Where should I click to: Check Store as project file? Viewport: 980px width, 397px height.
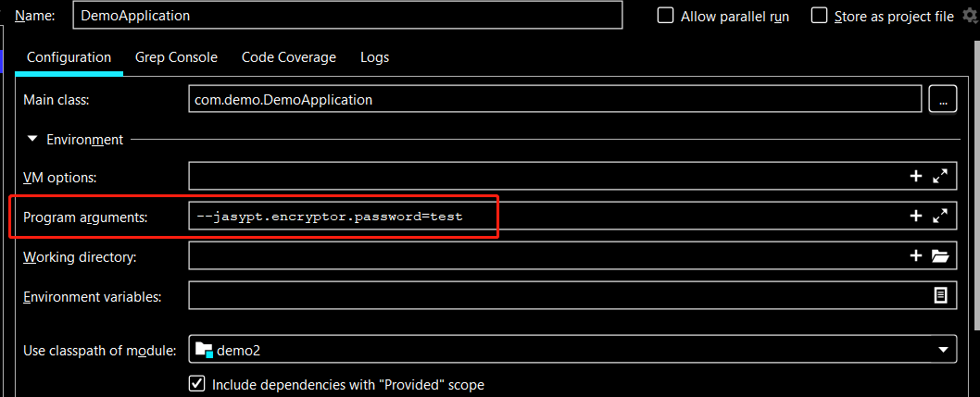point(819,16)
